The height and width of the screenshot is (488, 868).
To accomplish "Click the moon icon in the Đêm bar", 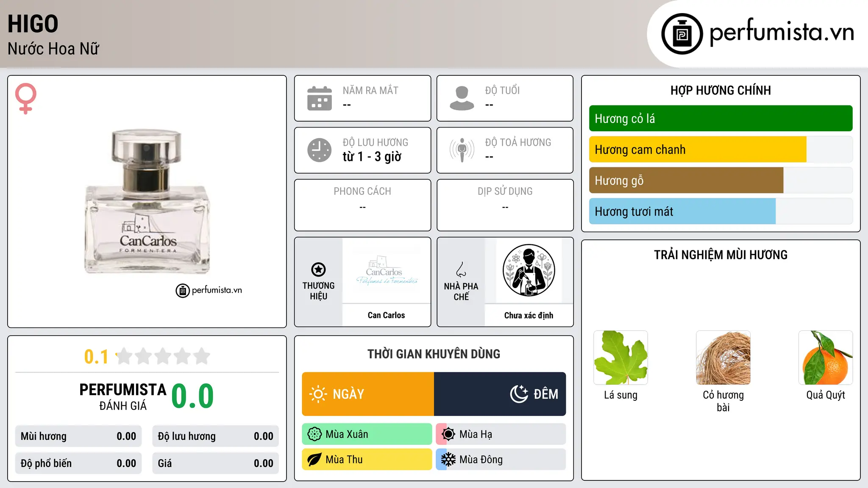I will pyautogui.click(x=519, y=394).
